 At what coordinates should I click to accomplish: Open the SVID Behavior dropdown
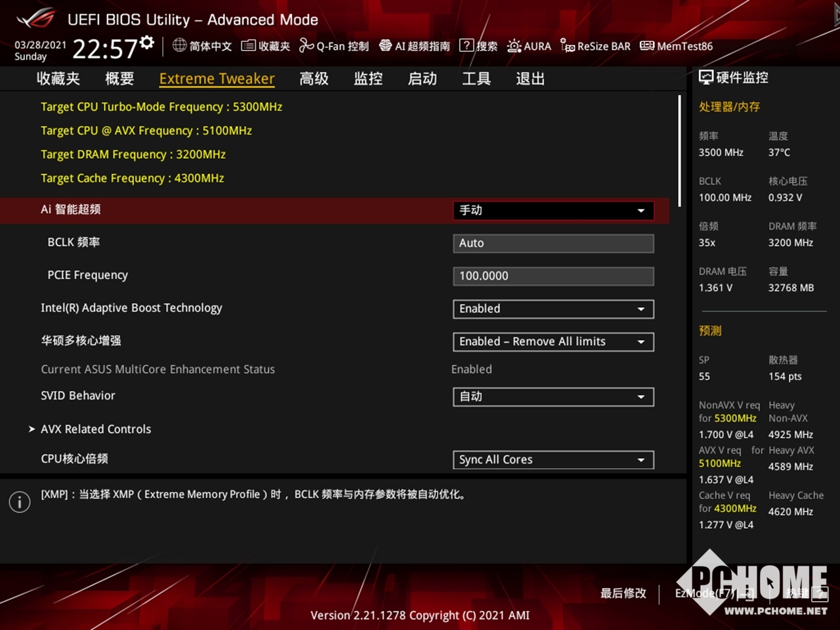[553, 397]
